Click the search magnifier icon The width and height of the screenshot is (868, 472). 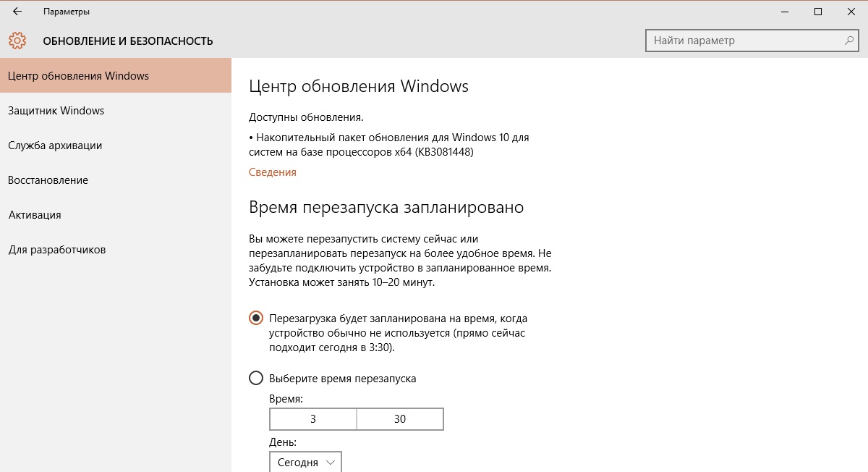click(x=849, y=41)
